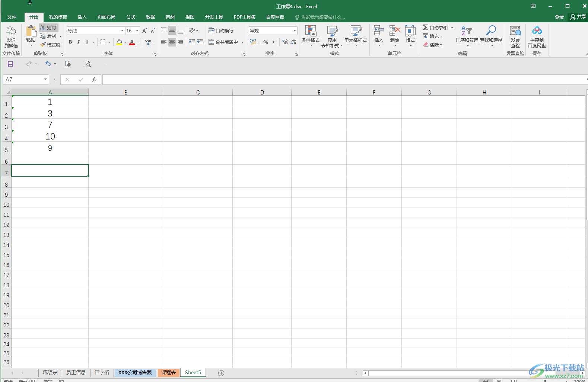Click the AutoSum (自动求和) button

coord(435,28)
